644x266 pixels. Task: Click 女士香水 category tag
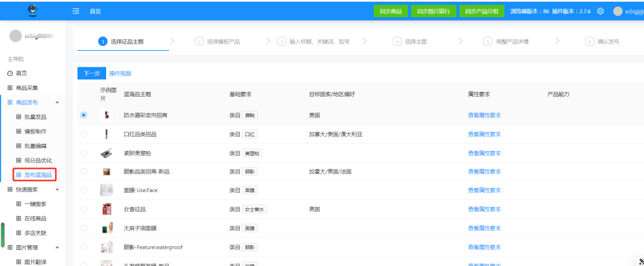pos(255,209)
